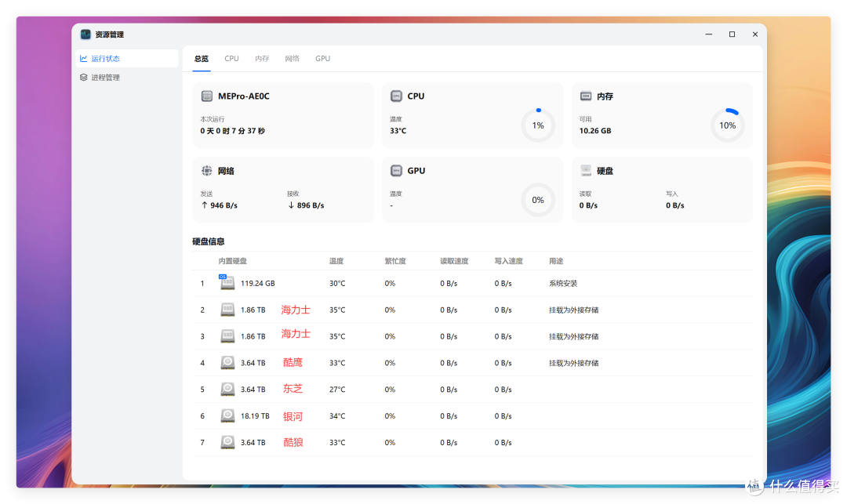
Task: Minimize the 资源管理 window
Action: [x=709, y=34]
